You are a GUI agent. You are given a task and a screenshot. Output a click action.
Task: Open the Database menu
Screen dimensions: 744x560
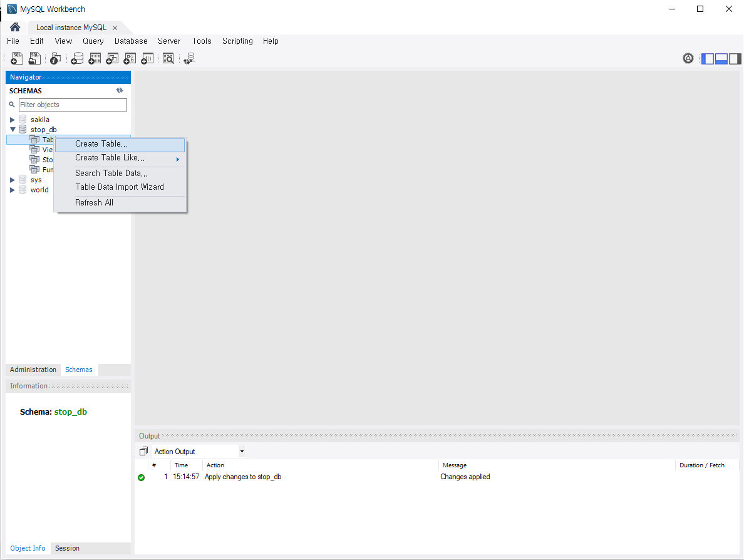point(131,41)
